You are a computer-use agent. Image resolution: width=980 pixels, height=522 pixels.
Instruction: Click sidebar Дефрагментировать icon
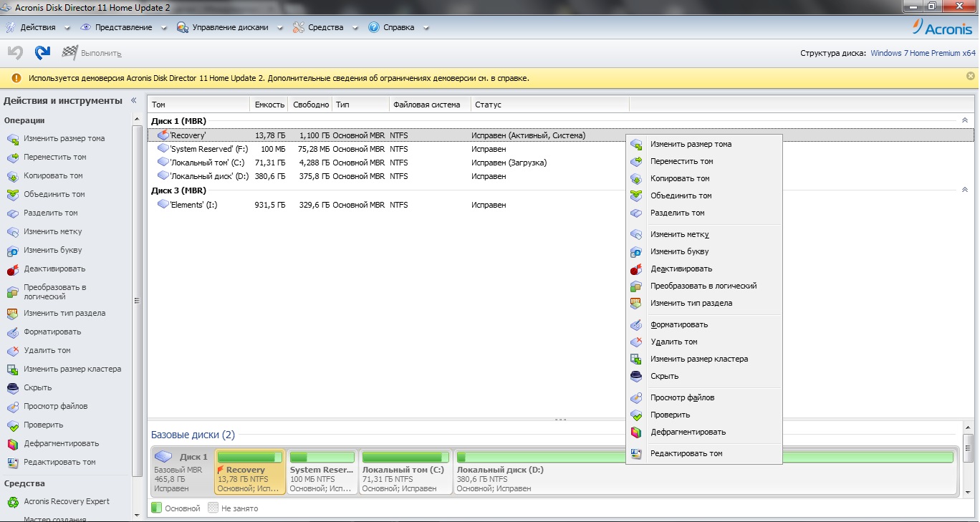(12, 444)
